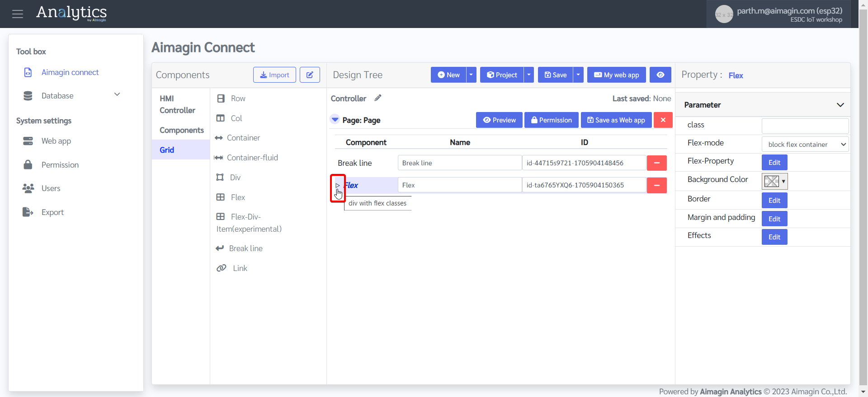Click Edit for Effects
This screenshot has width=868, height=397.
[774, 237]
